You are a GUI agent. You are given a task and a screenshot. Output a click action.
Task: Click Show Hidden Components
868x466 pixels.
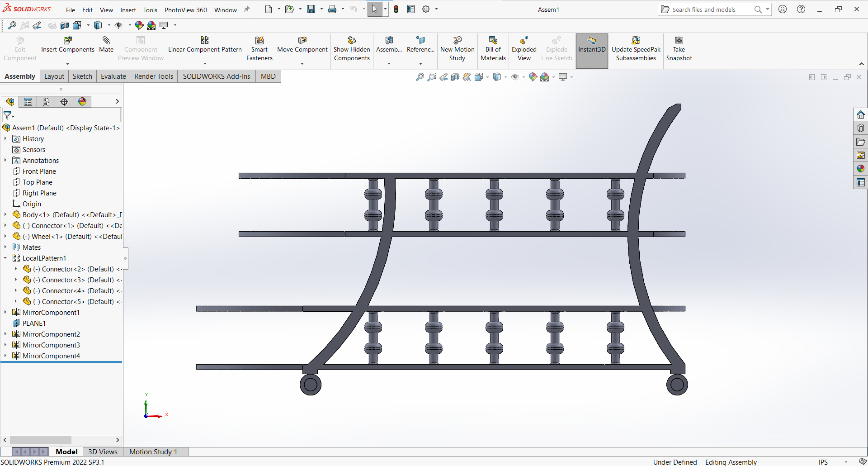tap(352, 49)
